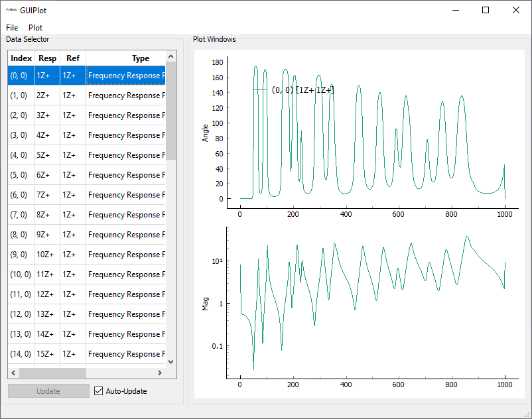Click the disabled Update button
The width and height of the screenshot is (532, 419).
[x=48, y=391]
